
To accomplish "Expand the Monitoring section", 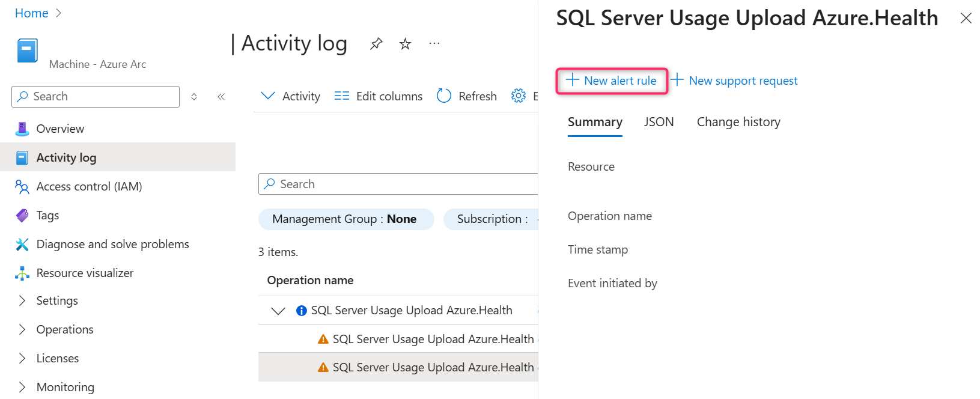I will [22, 387].
